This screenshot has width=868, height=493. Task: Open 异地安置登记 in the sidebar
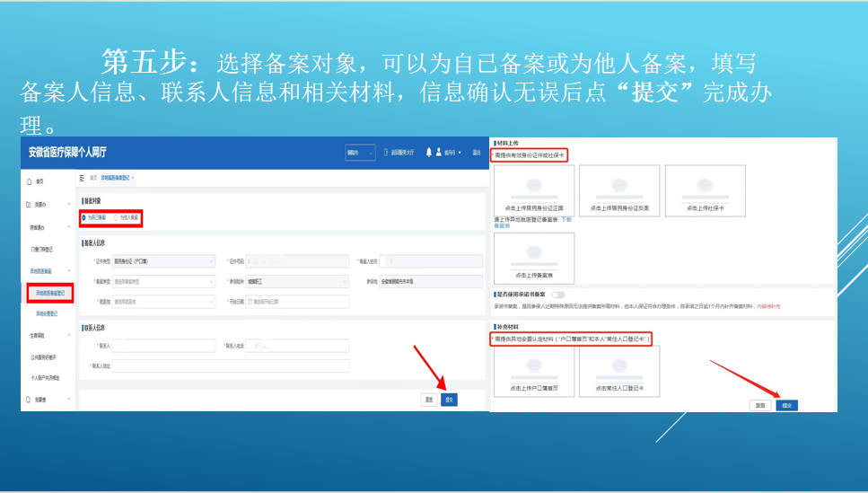[47, 313]
